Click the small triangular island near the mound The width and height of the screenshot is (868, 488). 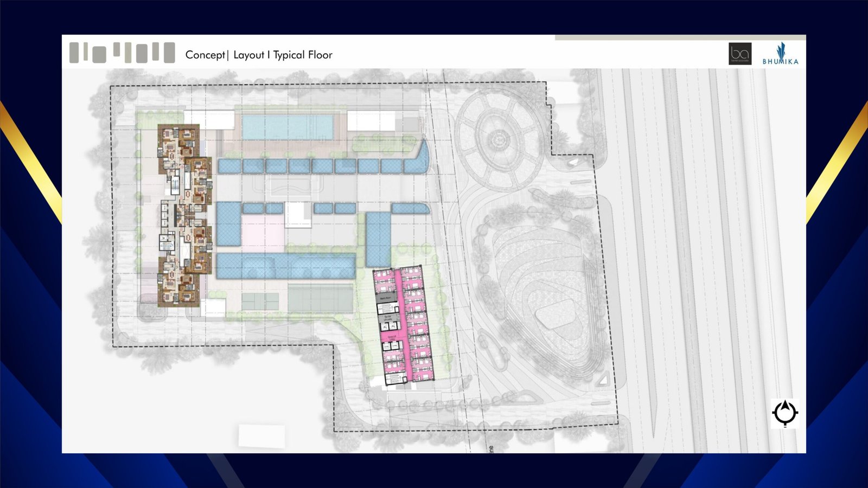pos(604,381)
